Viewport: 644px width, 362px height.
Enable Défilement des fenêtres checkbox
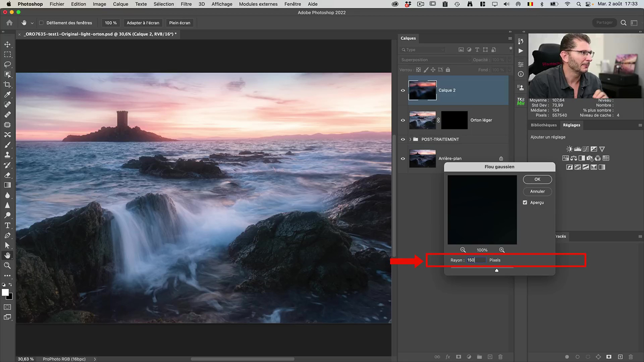coord(41,23)
